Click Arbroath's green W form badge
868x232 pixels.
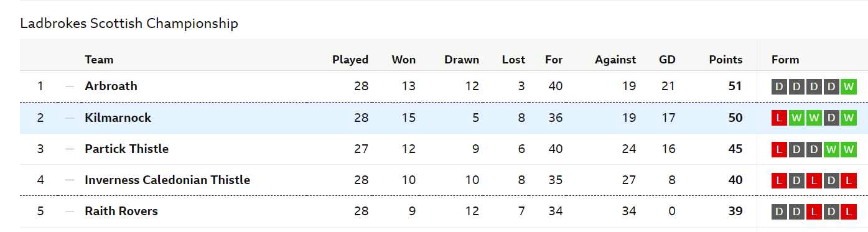[x=848, y=86]
